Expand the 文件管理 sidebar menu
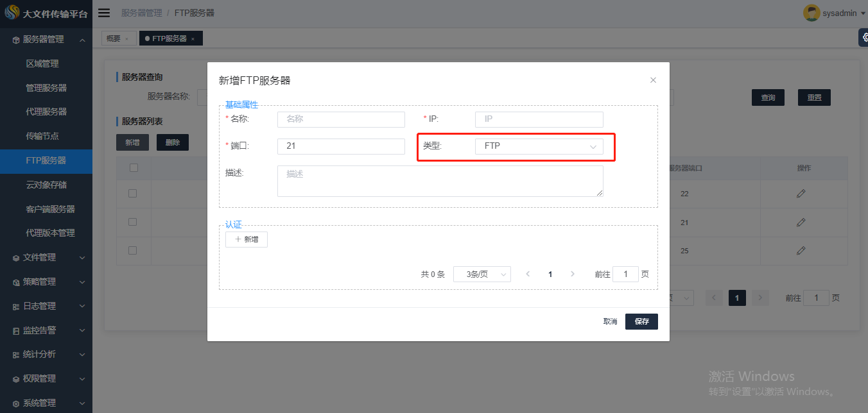The width and height of the screenshot is (868, 413). click(46, 257)
